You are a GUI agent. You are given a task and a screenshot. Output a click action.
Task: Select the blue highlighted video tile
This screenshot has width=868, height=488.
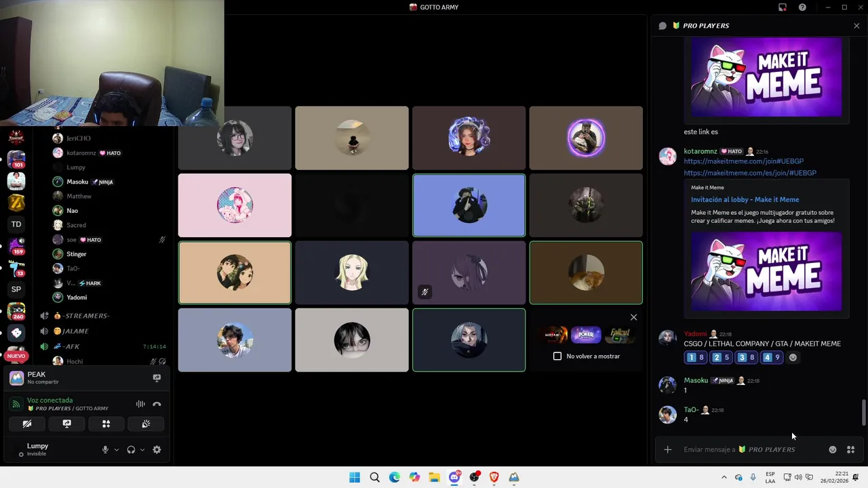[469, 205]
